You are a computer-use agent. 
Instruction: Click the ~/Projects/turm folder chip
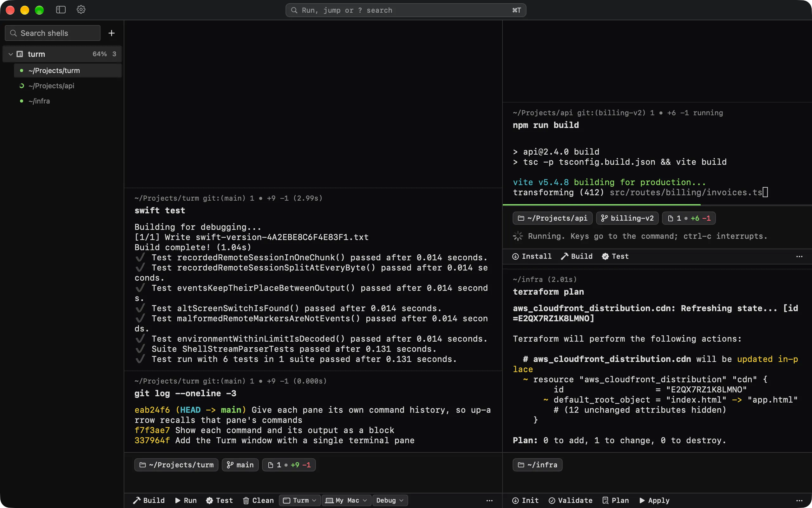coord(176,465)
